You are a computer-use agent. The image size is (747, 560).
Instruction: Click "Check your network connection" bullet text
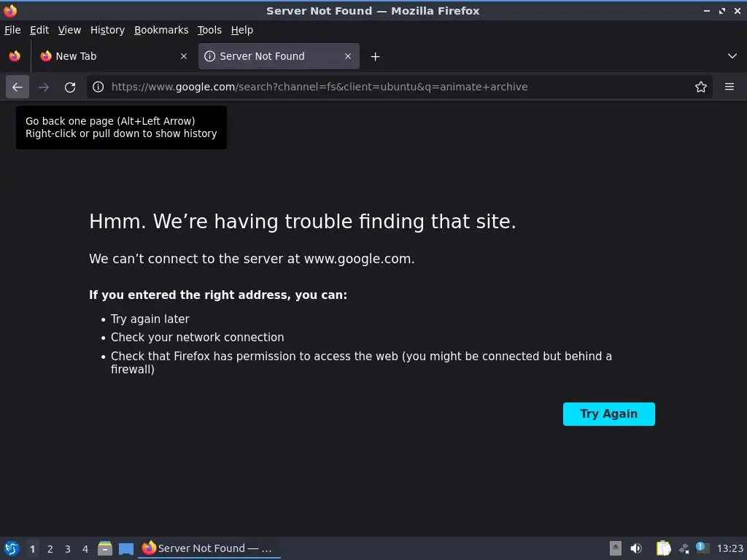click(x=197, y=337)
